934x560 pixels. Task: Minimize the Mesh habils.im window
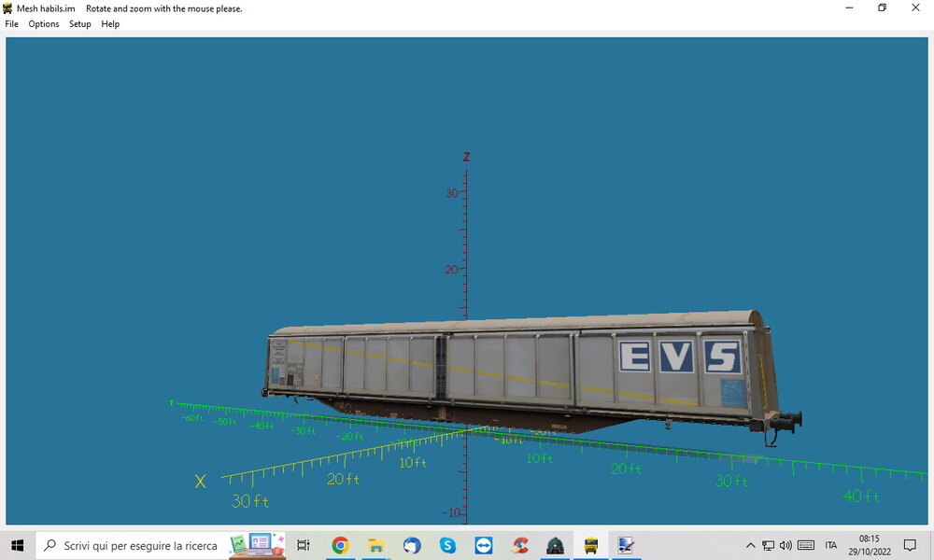[x=849, y=7]
